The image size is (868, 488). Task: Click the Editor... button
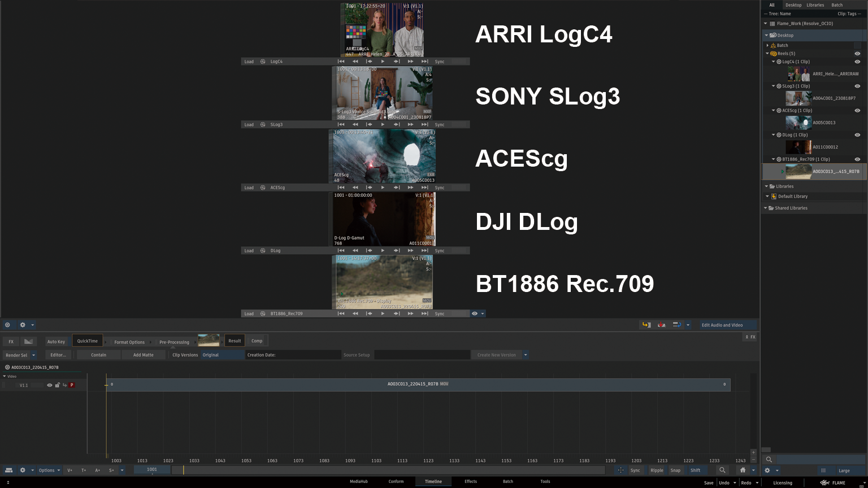pos(58,355)
